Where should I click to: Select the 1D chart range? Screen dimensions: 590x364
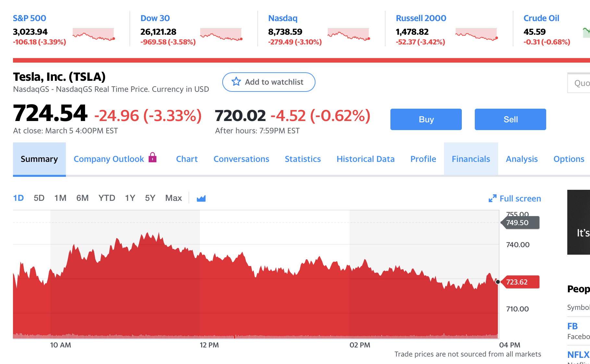pos(18,198)
